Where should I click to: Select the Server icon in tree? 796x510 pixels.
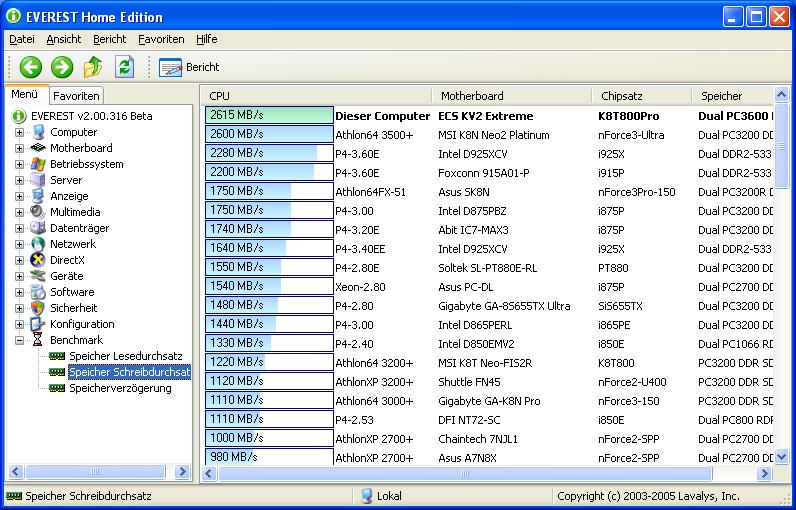(38, 180)
